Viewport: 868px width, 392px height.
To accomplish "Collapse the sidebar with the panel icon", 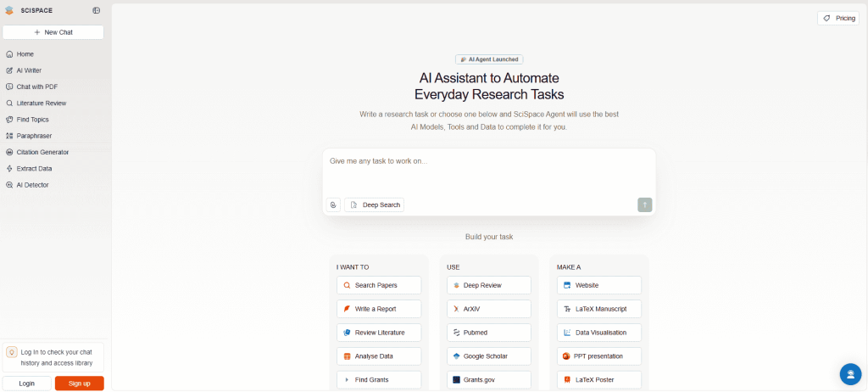I will tap(96, 11).
